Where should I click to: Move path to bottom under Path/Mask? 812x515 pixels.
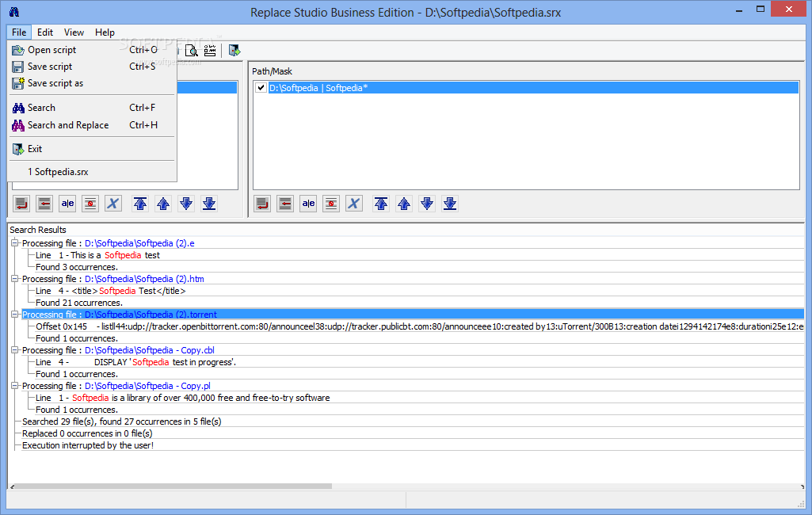coord(450,204)
